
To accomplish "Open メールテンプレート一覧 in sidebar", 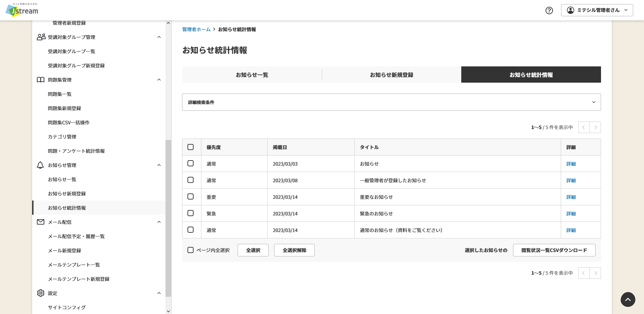I will click(x=74, y=265).
